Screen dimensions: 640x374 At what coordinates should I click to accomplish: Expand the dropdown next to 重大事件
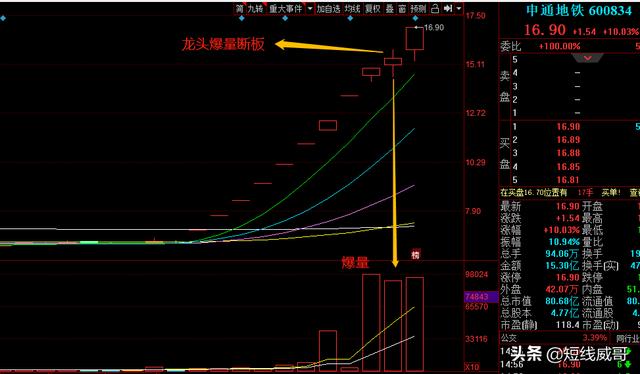click(x=310, y=9)
